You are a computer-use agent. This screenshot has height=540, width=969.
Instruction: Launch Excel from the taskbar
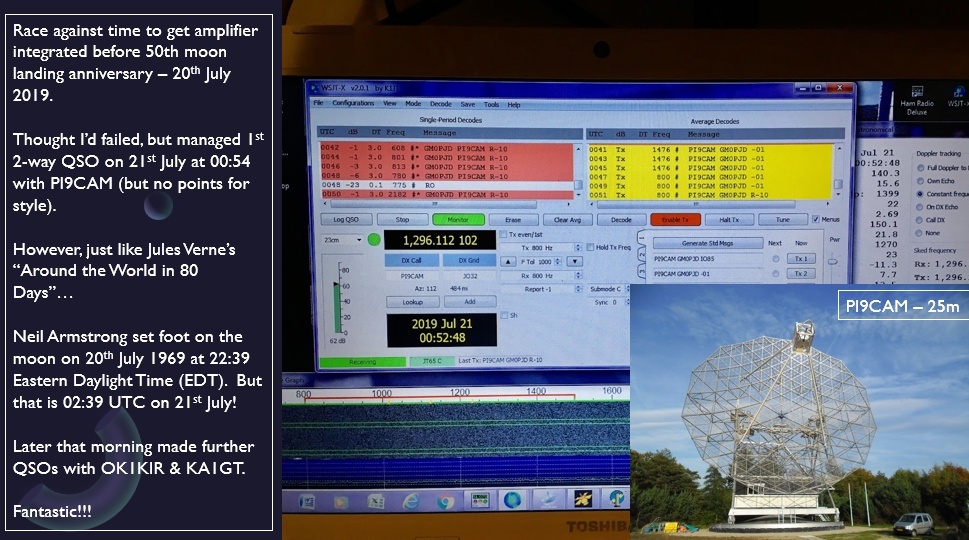click(376, 501)
